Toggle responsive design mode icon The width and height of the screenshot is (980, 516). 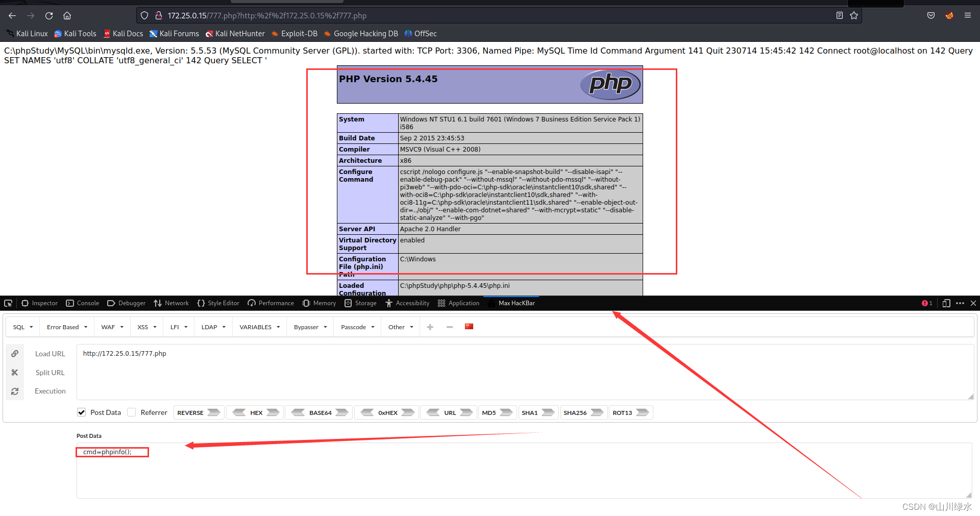coord(946,303)
